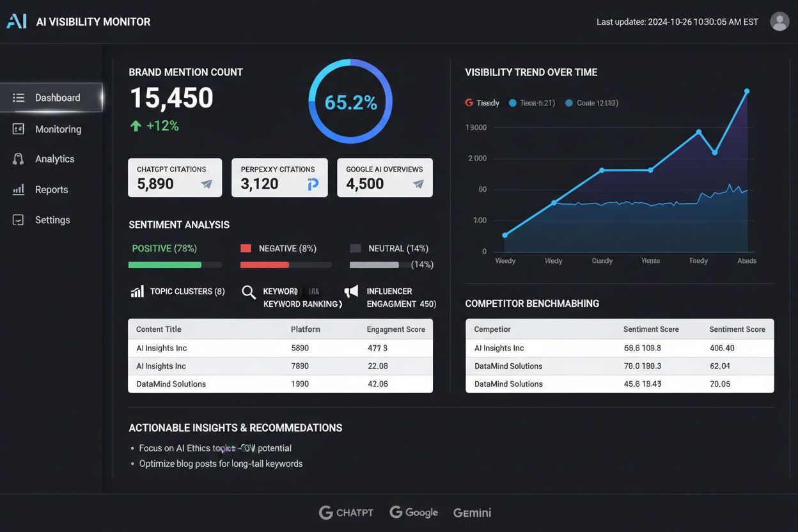Click the Google link in the footer
Screen dimensions: 798x532
pyautogui.click(x=413, y=512)
